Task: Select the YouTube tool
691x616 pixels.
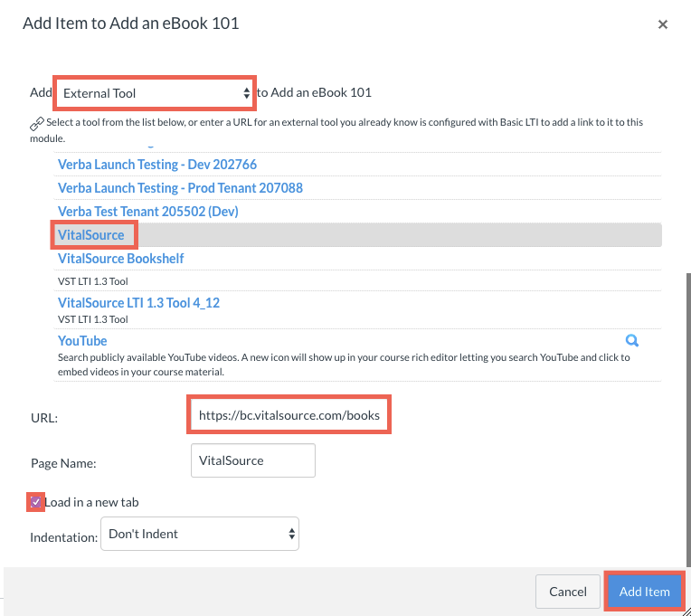Action: coord(82,341)
